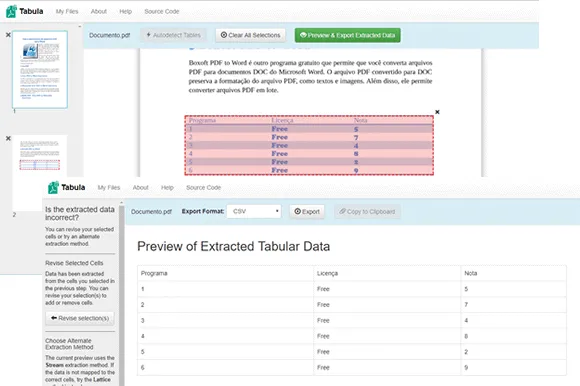580x386 pixels.
Task: Click Autodetect Tables button
Action: (x=173, y=35)
